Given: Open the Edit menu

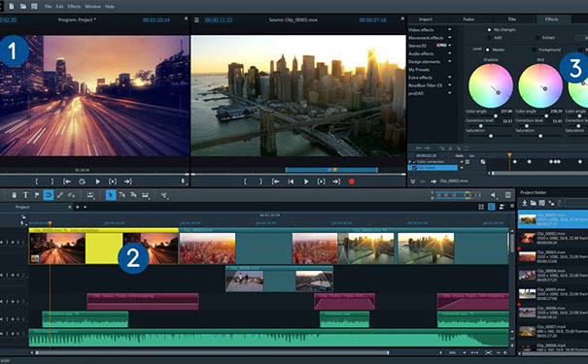Looking at the screenshot, I should (x=59, y=7).
